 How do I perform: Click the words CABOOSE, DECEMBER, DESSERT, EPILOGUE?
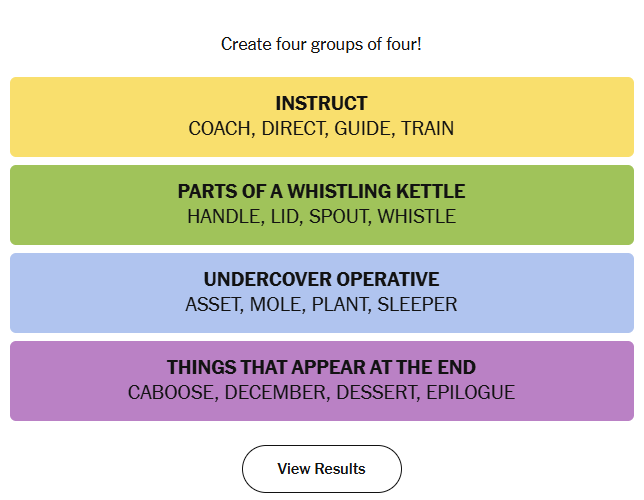(x=321, y=392)
